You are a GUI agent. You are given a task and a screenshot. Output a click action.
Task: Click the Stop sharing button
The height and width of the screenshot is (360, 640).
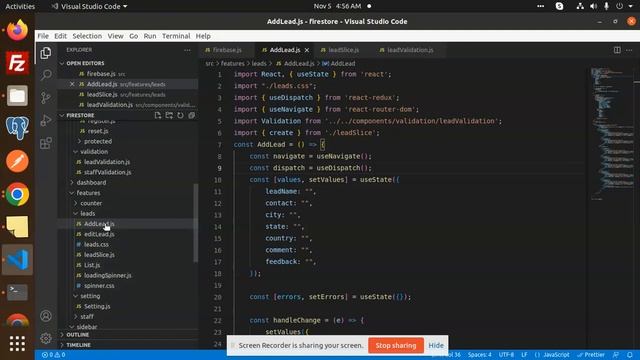396,345
